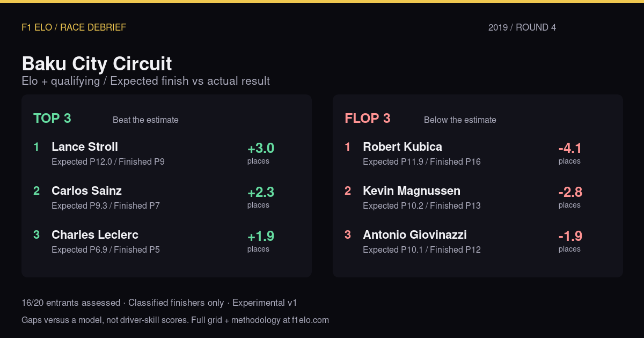
Task: Click the Below the estimate caption
Action: [x=460, y=120]
